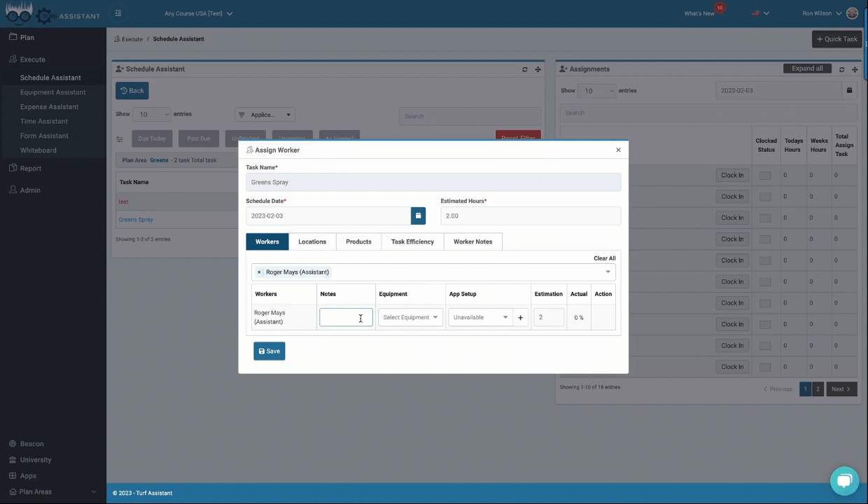The height and width of the screenshot is (504, 868).
Task: Click the move icon on Assignments panel header
Action: click(x=855, y=69)
